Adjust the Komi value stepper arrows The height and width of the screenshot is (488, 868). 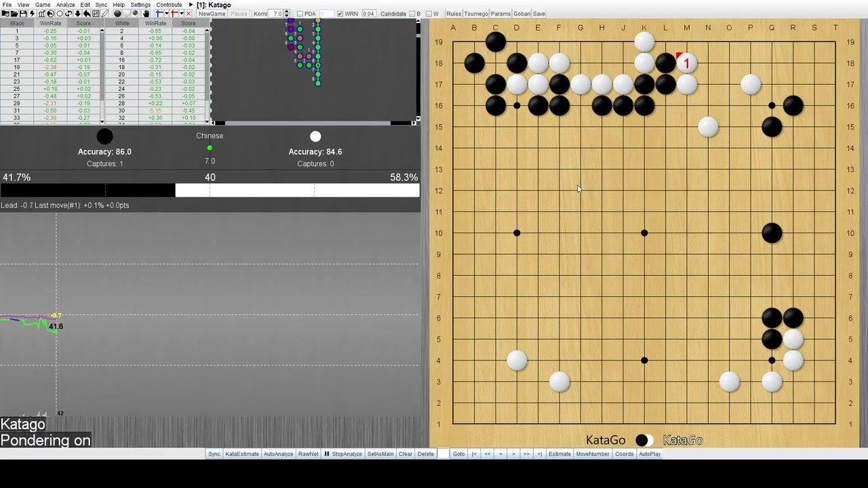287,14
